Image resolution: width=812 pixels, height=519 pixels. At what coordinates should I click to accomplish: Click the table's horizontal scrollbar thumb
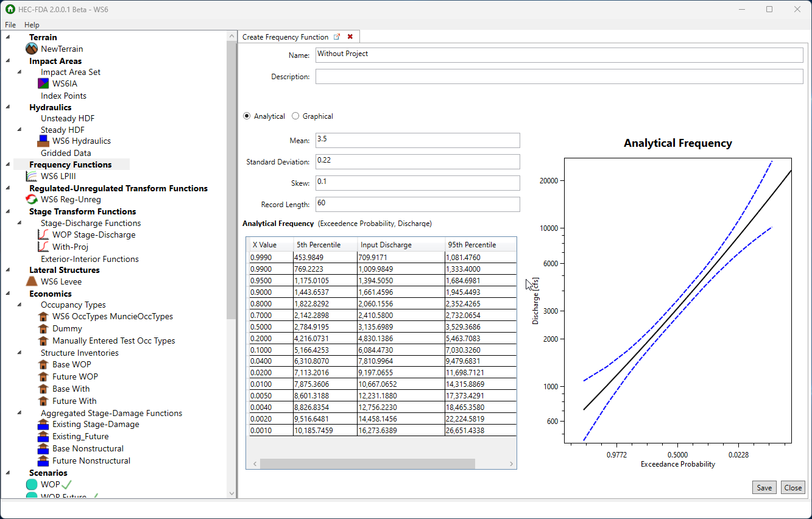367,464
